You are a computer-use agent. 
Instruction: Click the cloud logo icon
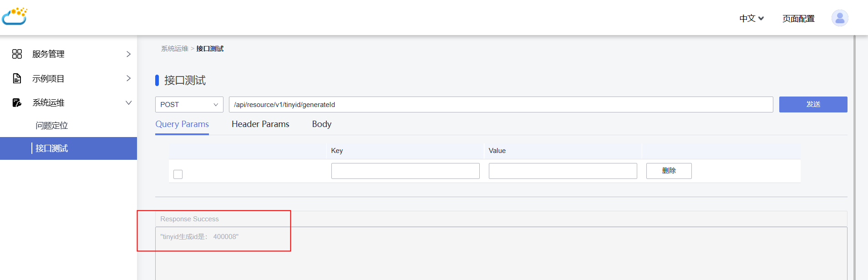pos(15,16)
